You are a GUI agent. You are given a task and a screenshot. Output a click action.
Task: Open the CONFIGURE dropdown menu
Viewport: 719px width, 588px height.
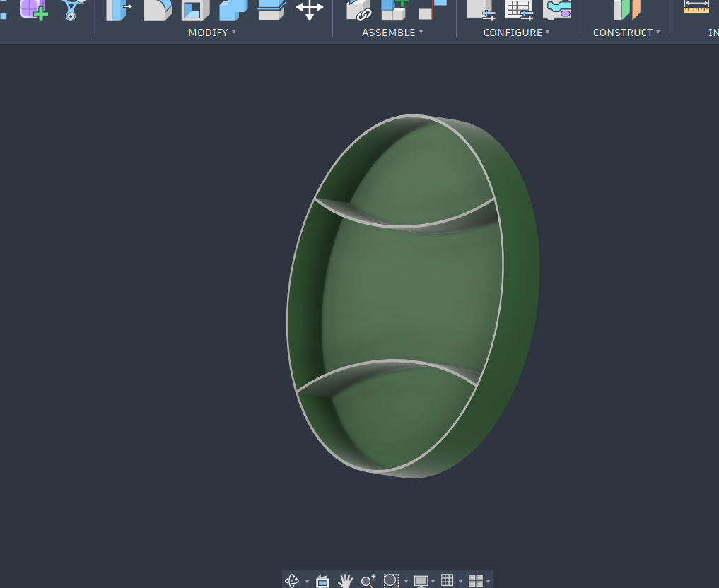(516, 33)
